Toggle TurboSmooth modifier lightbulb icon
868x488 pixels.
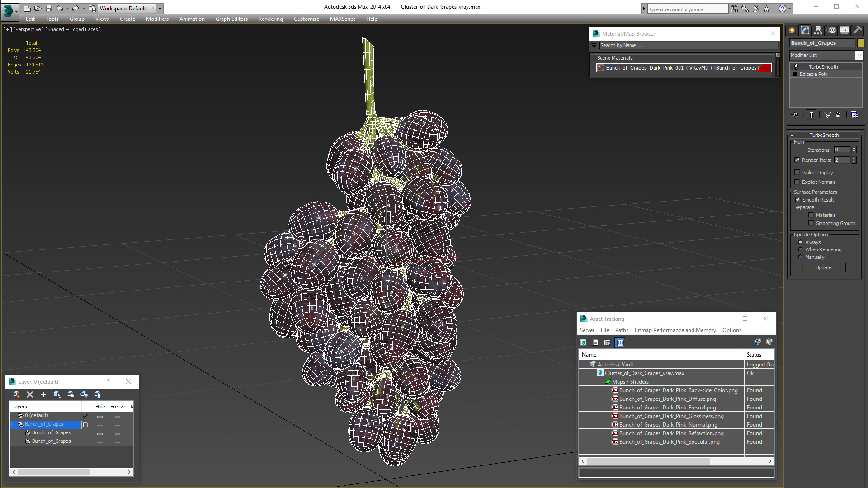pyautogui.click(x=796, y=67)
